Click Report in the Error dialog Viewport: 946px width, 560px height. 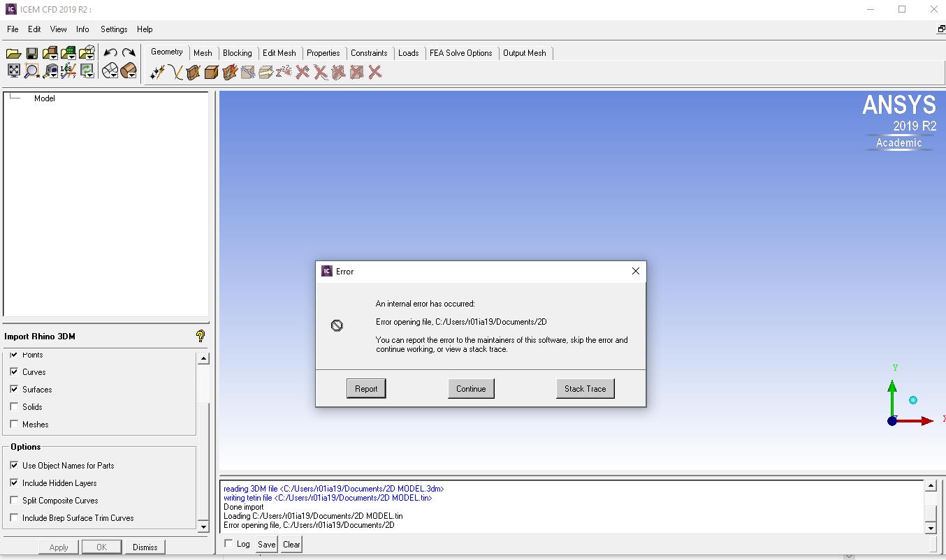click(x=366, y=389)
